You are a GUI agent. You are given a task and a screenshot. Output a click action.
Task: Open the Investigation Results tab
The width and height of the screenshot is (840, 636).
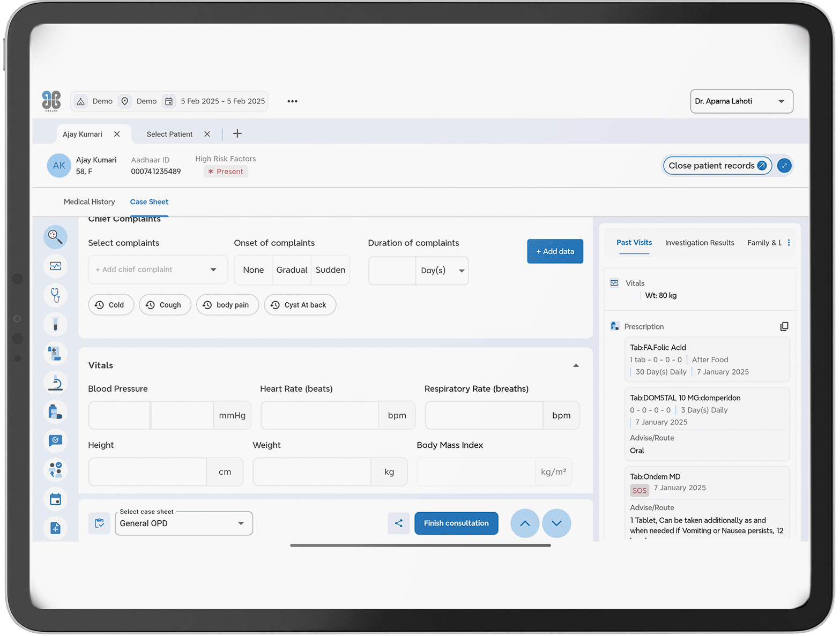pyautogui.click(x=699, y=243)
